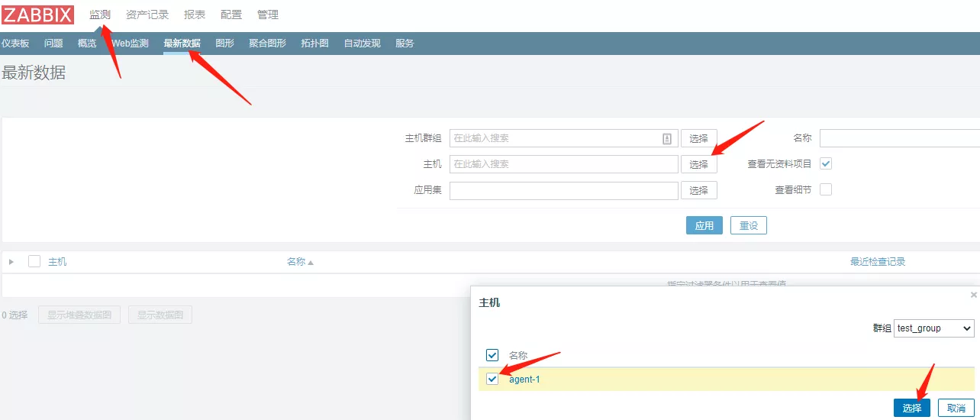Toggle select-all checkbox in the 主机 dialog
980x420 pixels.
click(x=492, y=355)
